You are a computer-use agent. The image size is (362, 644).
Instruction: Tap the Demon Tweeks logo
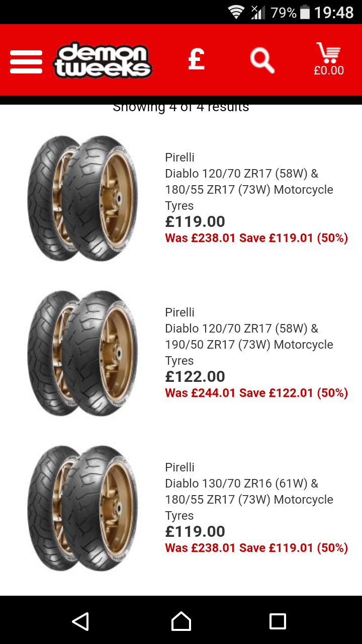pos(103,61)
